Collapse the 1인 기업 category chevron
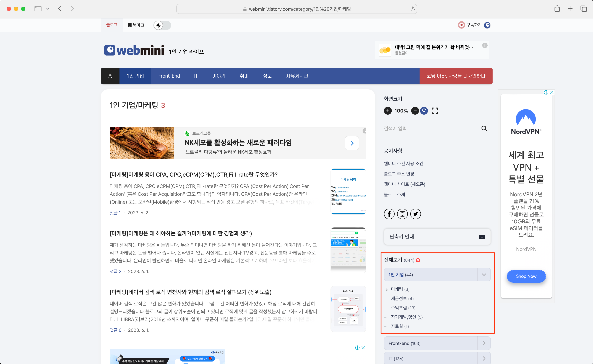 pos(484,275)
